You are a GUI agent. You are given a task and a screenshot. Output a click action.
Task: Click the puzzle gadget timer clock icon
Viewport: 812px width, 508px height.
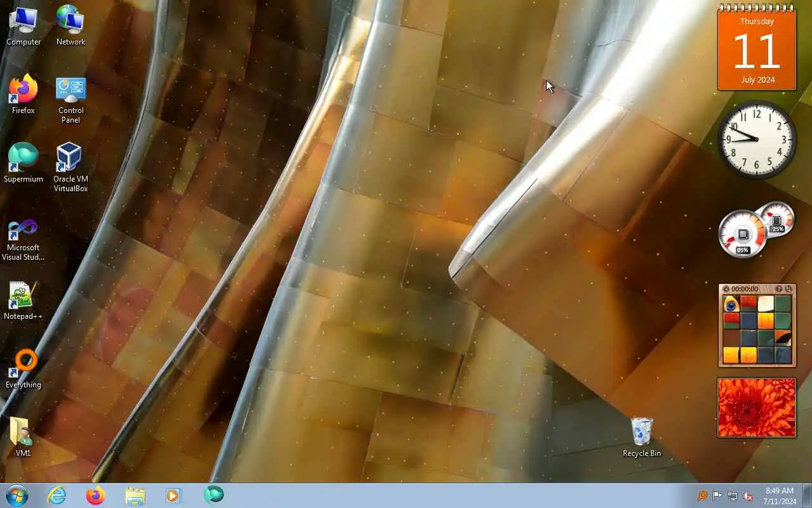(726, 289)
